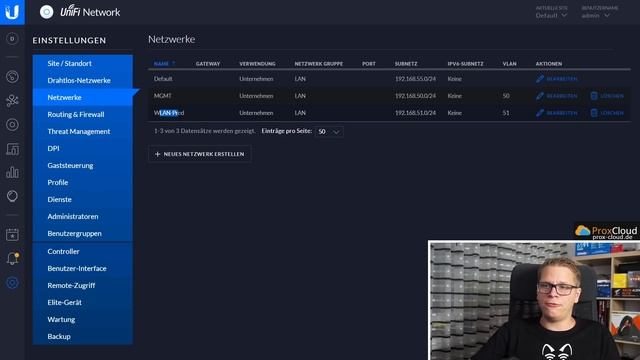Open the Topology map sidebar icon
The image size is (640, 360).
pos(12,101)
